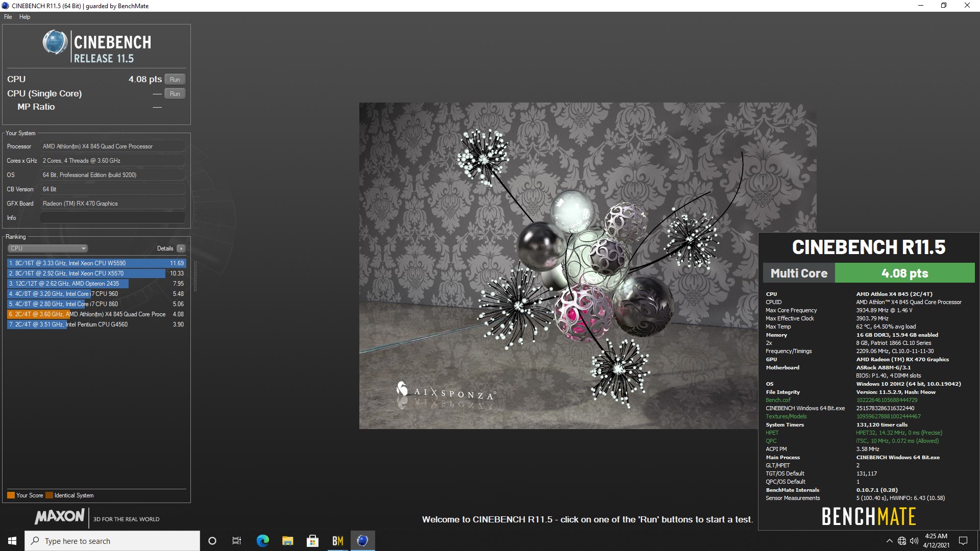Screen dimensions: 980x551
Task: Open Cortana circle icon on taskbar
Action: pos(212,541)
